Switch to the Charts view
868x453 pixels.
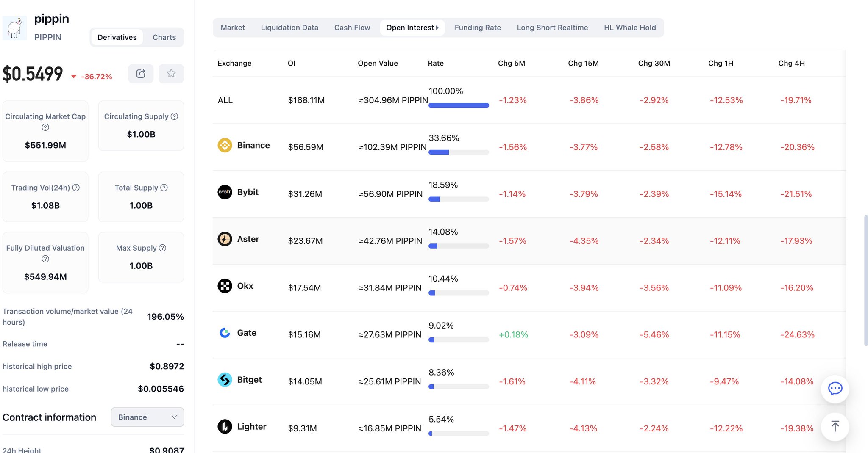point(164,37)
